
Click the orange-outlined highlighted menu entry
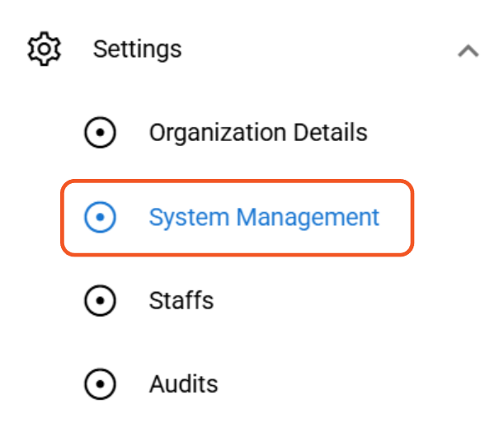point(236,218)
